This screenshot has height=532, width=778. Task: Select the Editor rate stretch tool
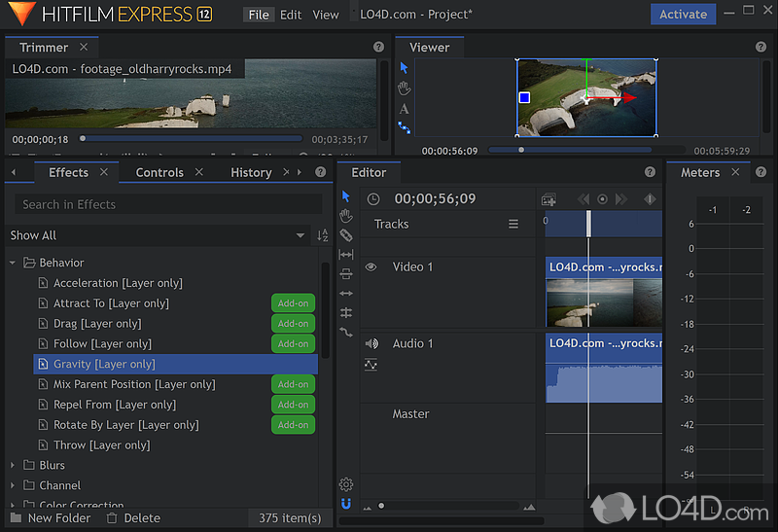(x=346, y=332)
